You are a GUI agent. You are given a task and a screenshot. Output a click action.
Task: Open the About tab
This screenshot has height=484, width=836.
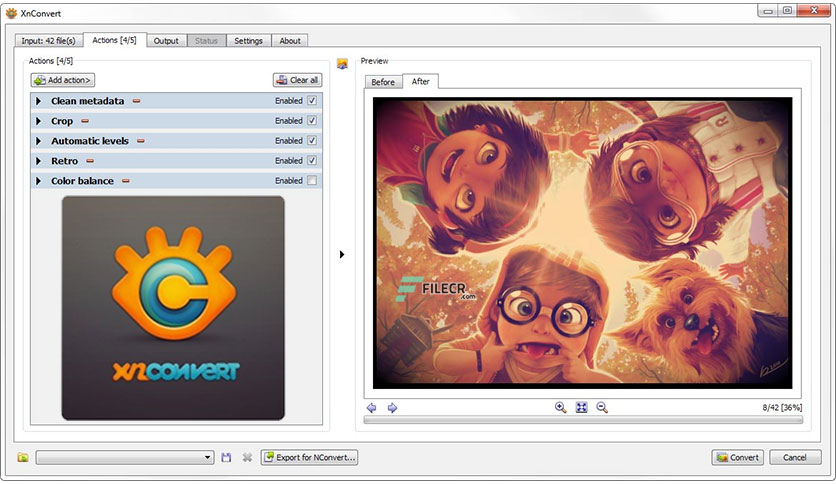(x=290, y=41)
